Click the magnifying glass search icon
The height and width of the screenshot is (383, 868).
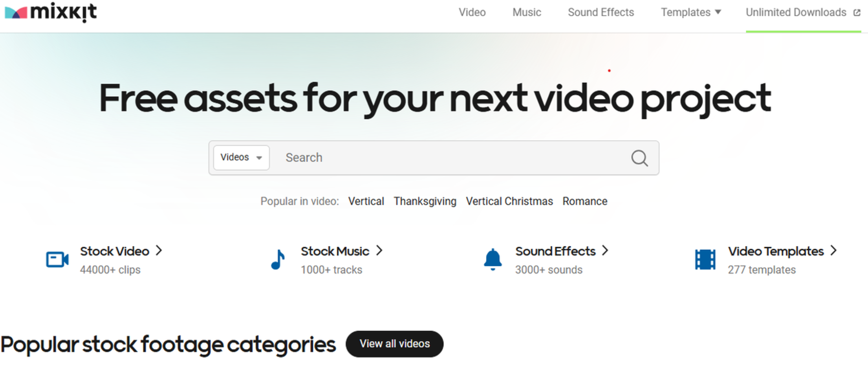coord(639,158)
